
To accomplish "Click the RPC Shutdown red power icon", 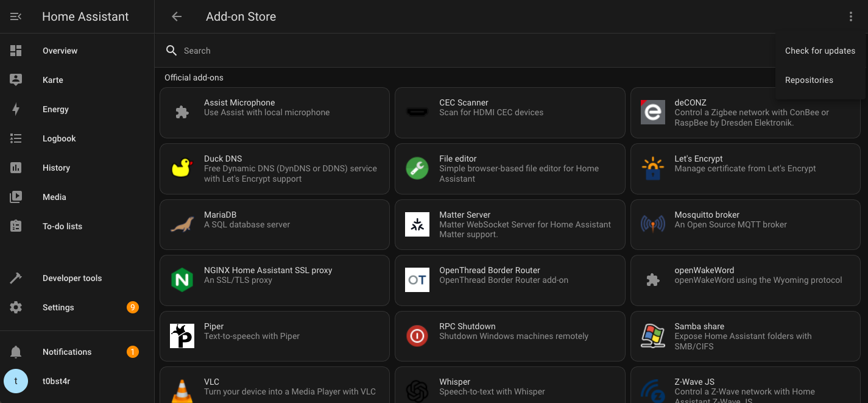I will click(417, 336).
